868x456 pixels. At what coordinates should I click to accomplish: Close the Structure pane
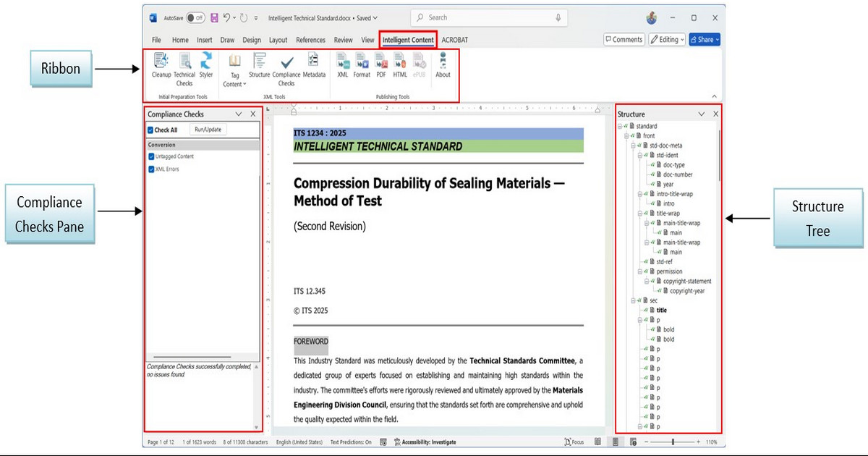coord(716,114)
